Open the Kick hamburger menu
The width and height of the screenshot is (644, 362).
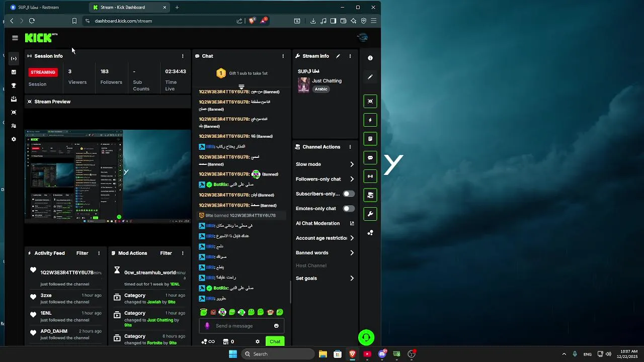(x=15, y=38)
